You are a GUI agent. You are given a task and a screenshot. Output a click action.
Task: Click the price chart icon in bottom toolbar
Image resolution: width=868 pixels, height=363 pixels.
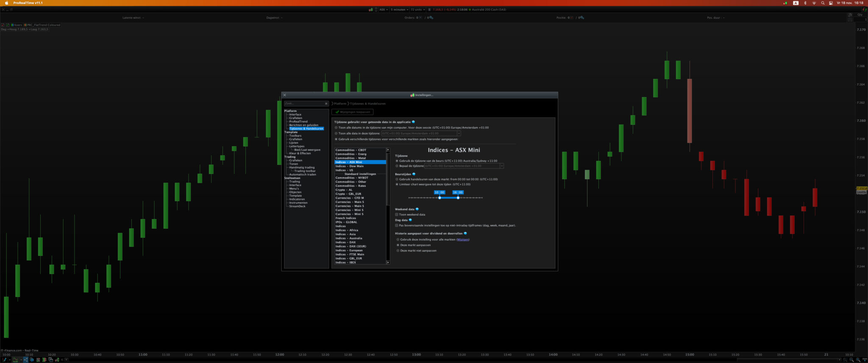coord(16,360)
